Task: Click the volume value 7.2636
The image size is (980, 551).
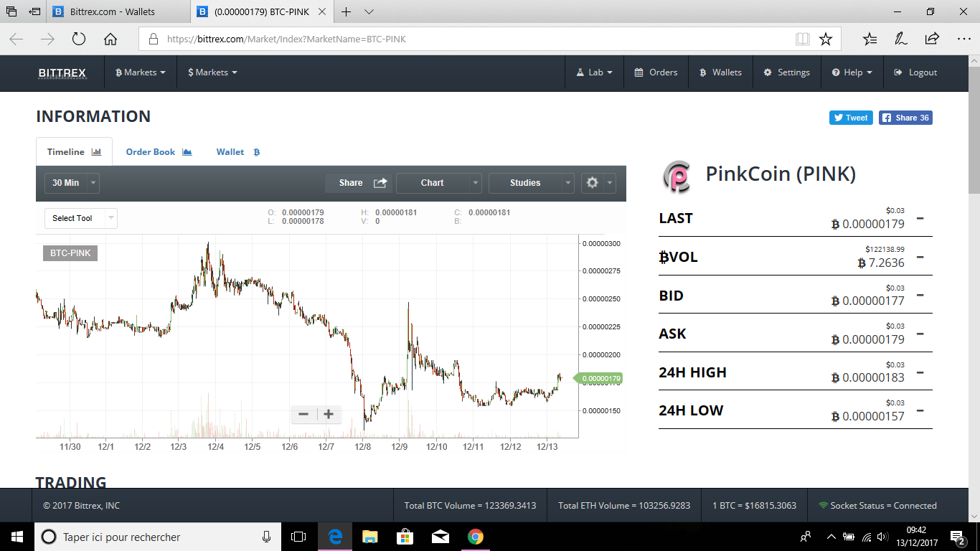Action: tap(881, 263)
